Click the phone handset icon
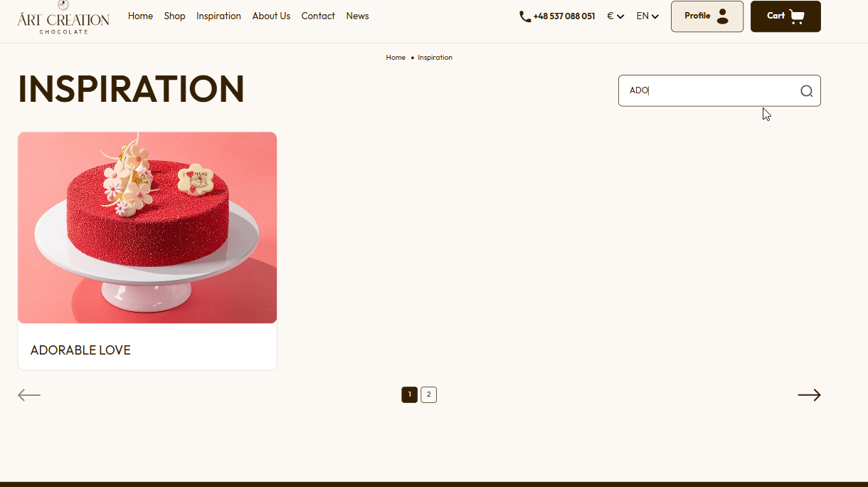Screen dimensions: 868x487 (525, 16)
